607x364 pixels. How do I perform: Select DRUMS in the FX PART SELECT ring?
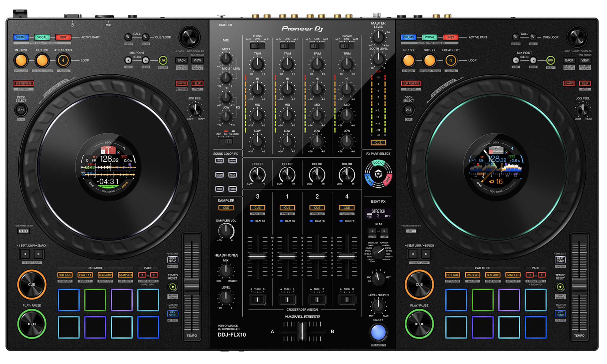[x=369, y=180]
